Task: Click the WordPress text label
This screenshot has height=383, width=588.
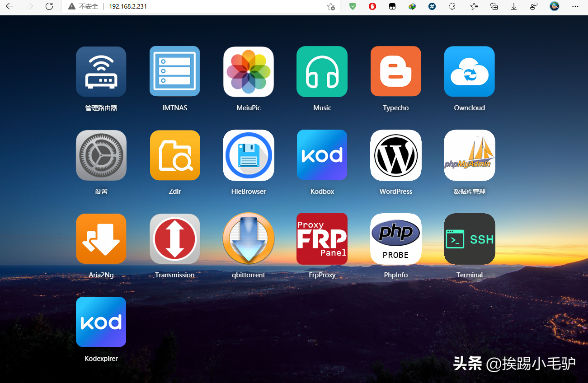Action: point(396,191)
